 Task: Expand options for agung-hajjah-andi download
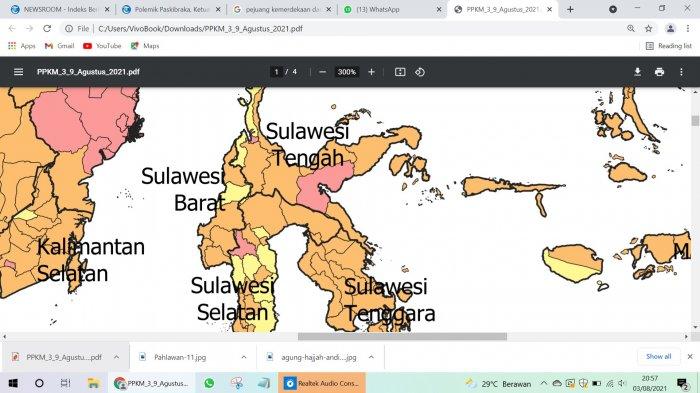click(x=371, y=357)
